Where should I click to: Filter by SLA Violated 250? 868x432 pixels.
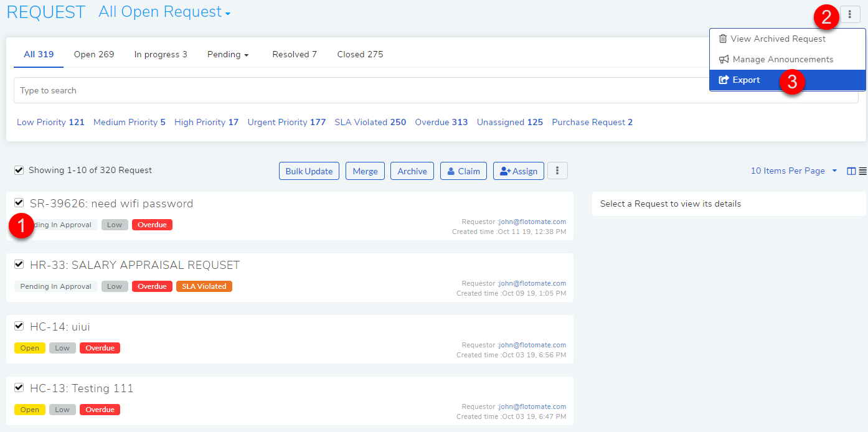point(370,122)
